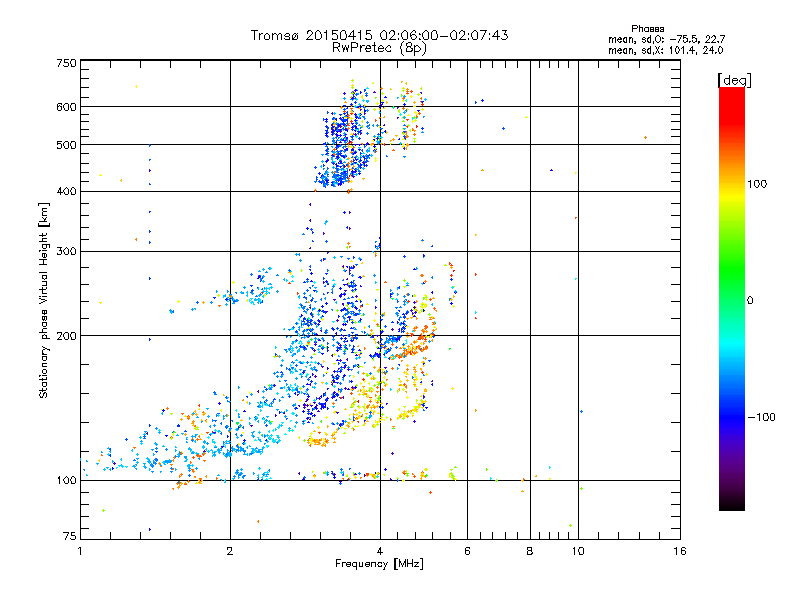800x600 pixels.
Task: Click the rainbow phase colorbar
Action: tap(732, 298)
